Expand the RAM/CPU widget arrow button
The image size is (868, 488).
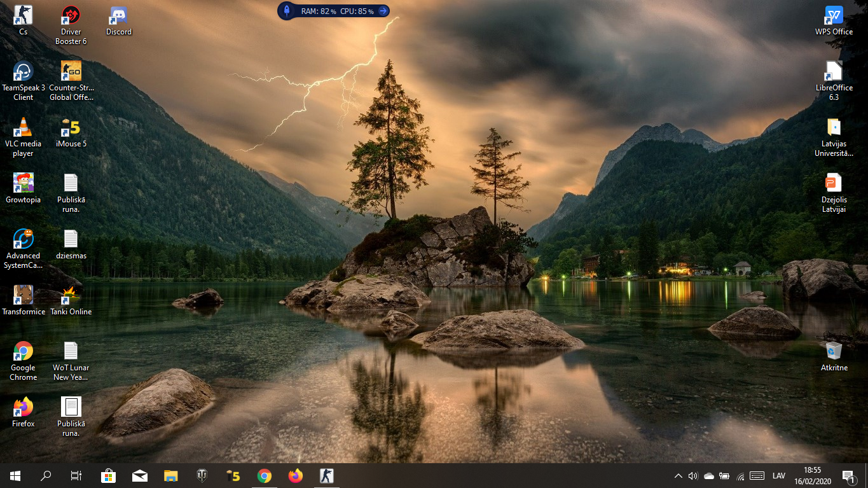coord(383,11)
